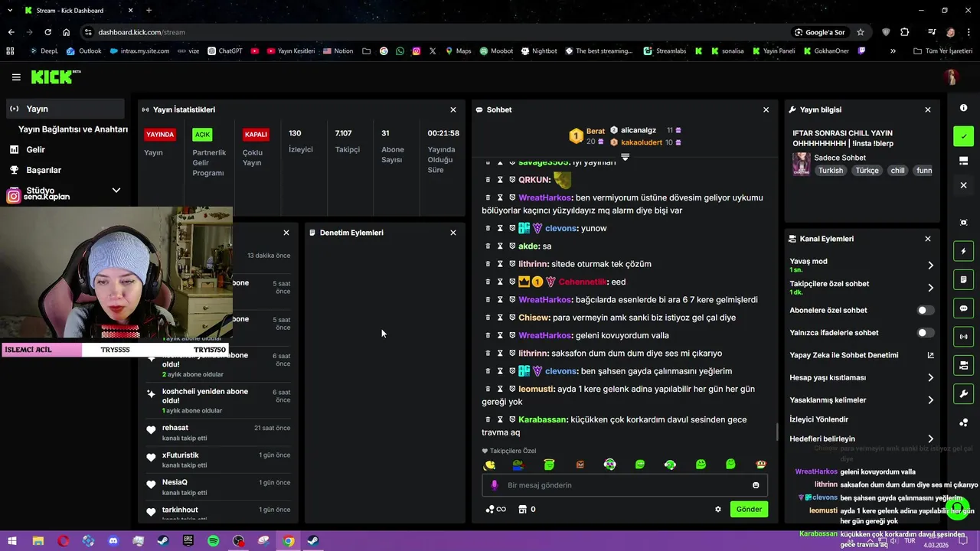Click the profile avatar at the top right of Kick

pos(951,77)
